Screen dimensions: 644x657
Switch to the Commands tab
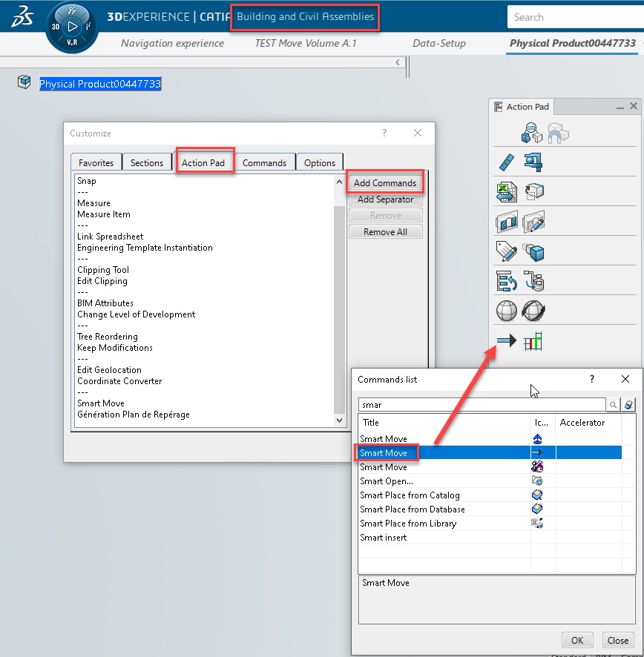tap(265, 162)
